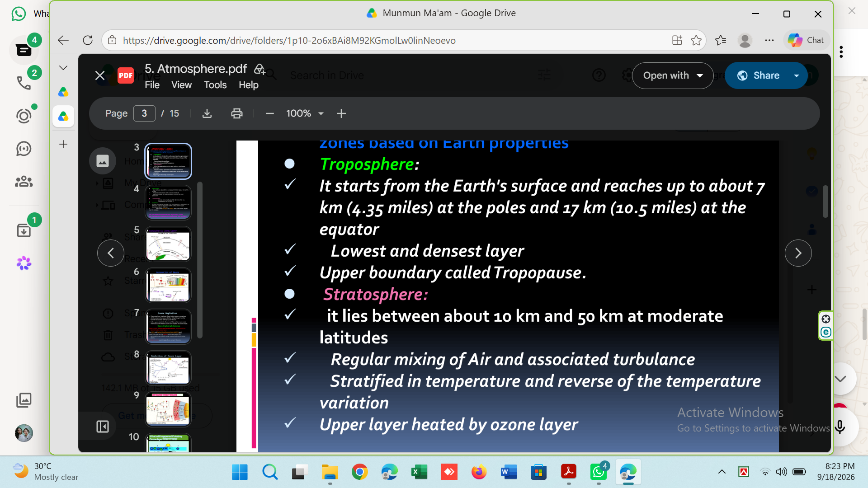Open the 100% zoom level dropdown
The image size is (868, 488).
click(305, 113)
